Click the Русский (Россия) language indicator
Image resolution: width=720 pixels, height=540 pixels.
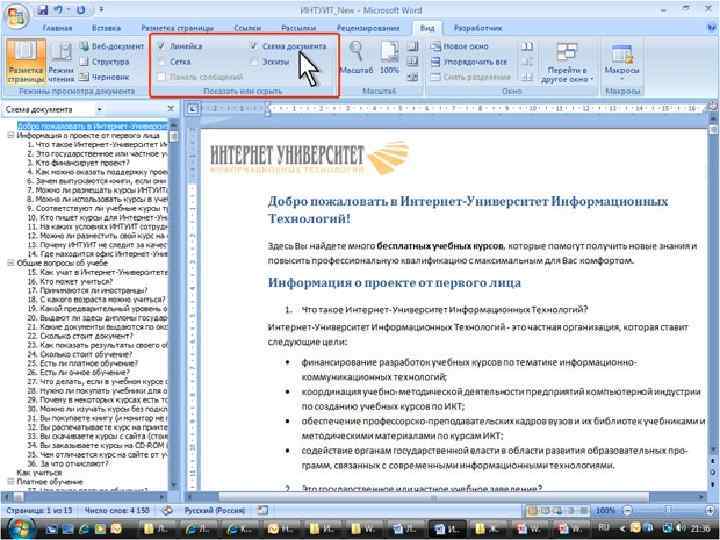point(215,510)
